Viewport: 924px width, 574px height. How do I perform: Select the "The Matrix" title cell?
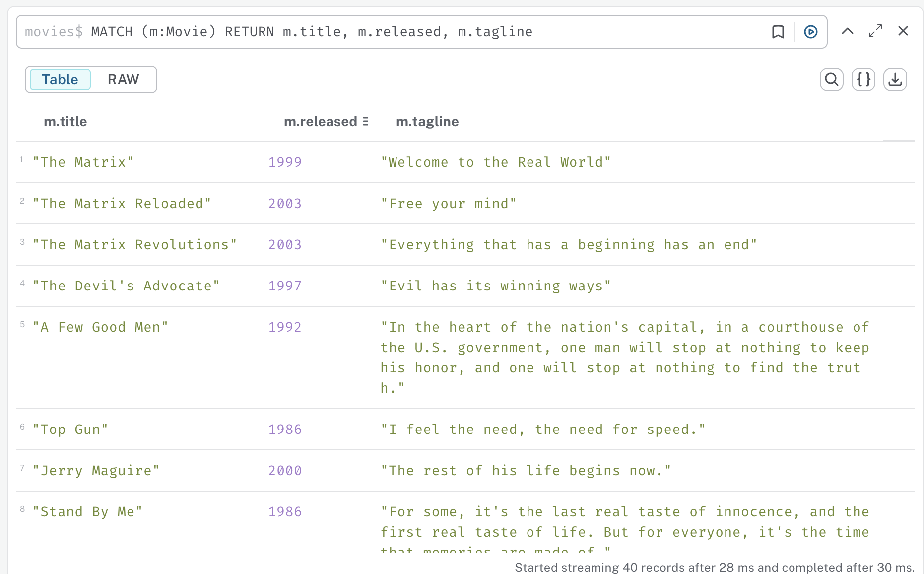click(83, 162)
